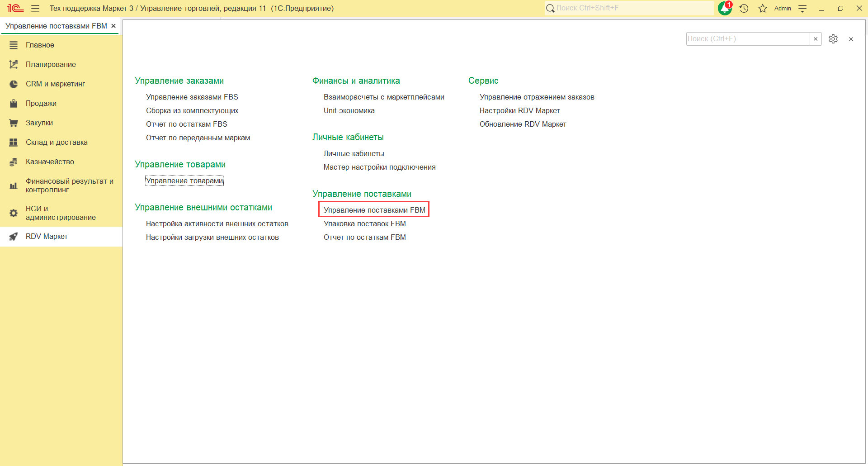
Task: Switch to the Управление поставками FBM tab
Action: click(x=56, y=26)
